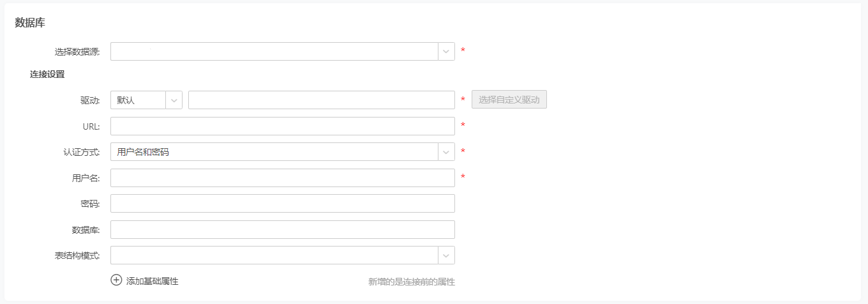Open the 选择数据源 dropdown arrow

coord(446,52)
